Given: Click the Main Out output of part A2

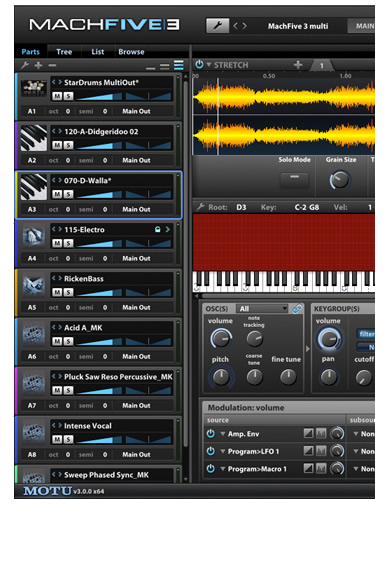Looking at the screenshot, I should coord(136,160).
